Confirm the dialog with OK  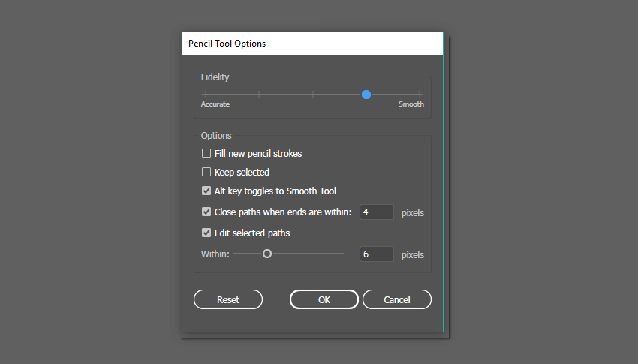pos(324,299)
